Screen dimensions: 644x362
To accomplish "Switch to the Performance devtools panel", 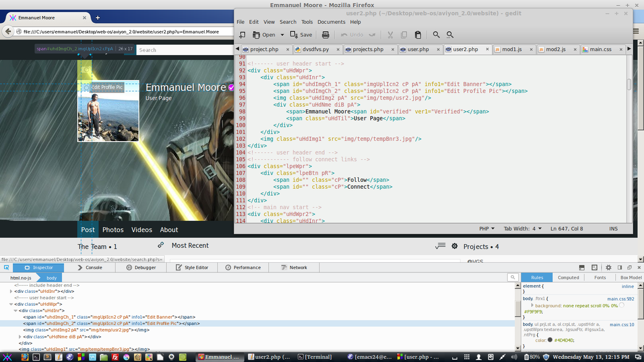I will 243,267.
